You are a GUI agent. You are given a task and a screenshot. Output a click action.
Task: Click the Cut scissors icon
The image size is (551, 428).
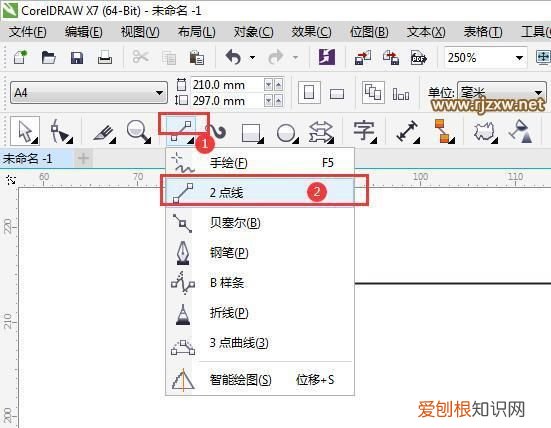click(141, 57)
